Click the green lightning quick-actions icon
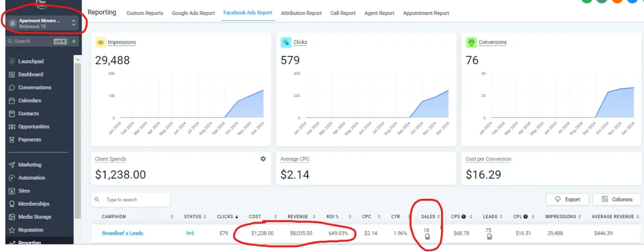The image size is (644, 252). 74,41
